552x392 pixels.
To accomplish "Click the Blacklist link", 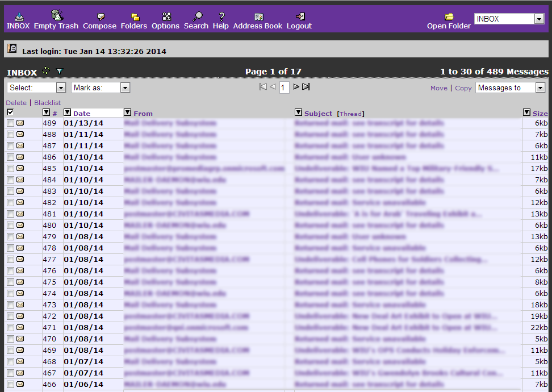I will coord(47,103).
